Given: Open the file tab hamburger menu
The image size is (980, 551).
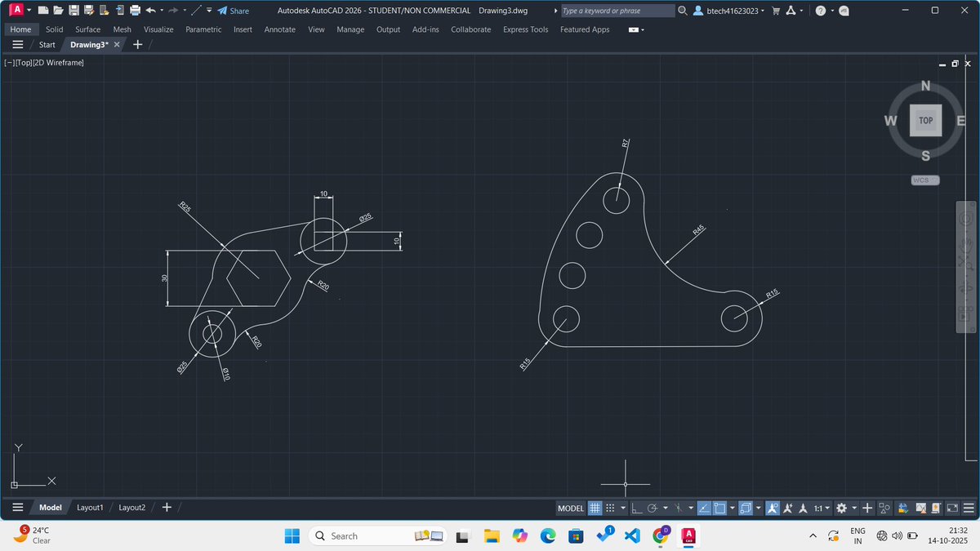Looking at the screenshot, I should click(x=17, y=44).
